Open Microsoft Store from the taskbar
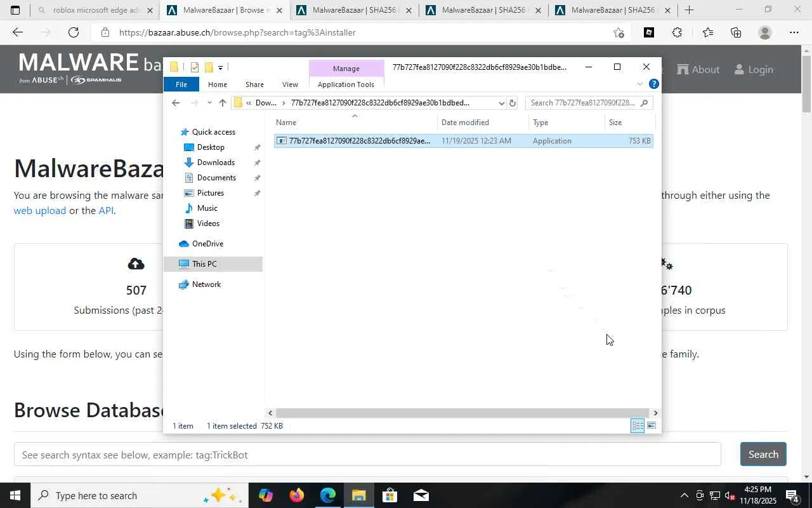Viewport: 812px width, 508px height. pyautogui.click(x=390, y=495)
